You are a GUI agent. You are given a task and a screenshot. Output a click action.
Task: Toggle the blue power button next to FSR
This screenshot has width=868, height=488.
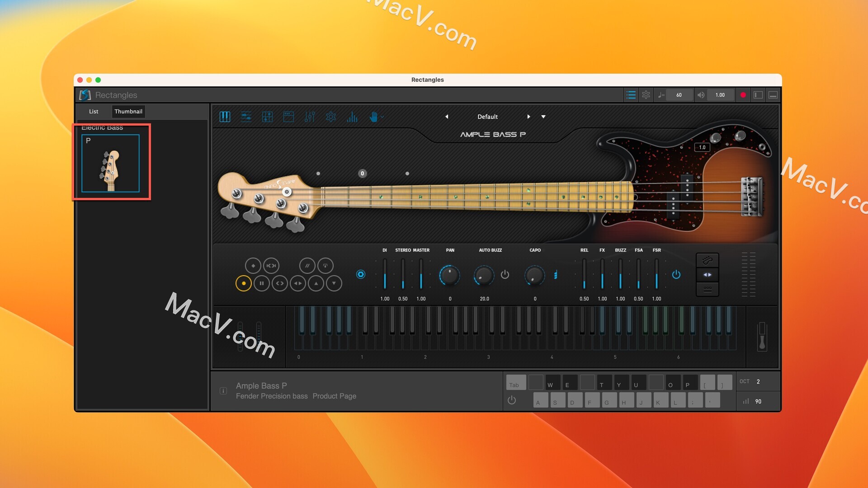pyautogui.click(x=676, y=274)
